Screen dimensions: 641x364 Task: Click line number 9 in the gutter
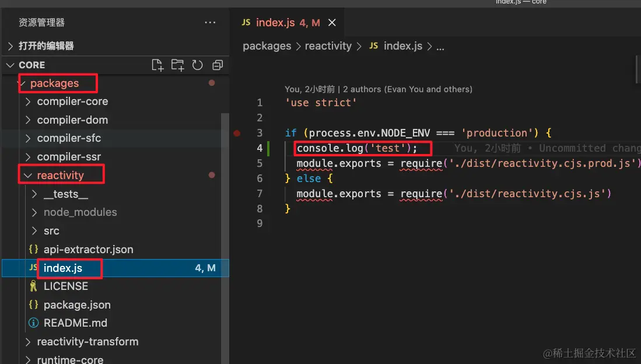[x=260, y=223]
